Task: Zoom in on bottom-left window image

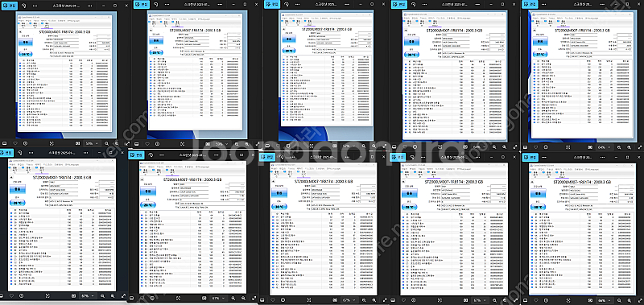Action: (x=113, y=295)
